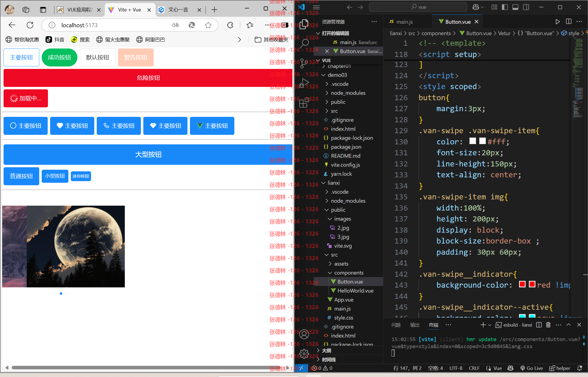Switch to the 问题 problems panel tab
The height and width of the screenshot is (377, 588).
click(x=396, y=325)
